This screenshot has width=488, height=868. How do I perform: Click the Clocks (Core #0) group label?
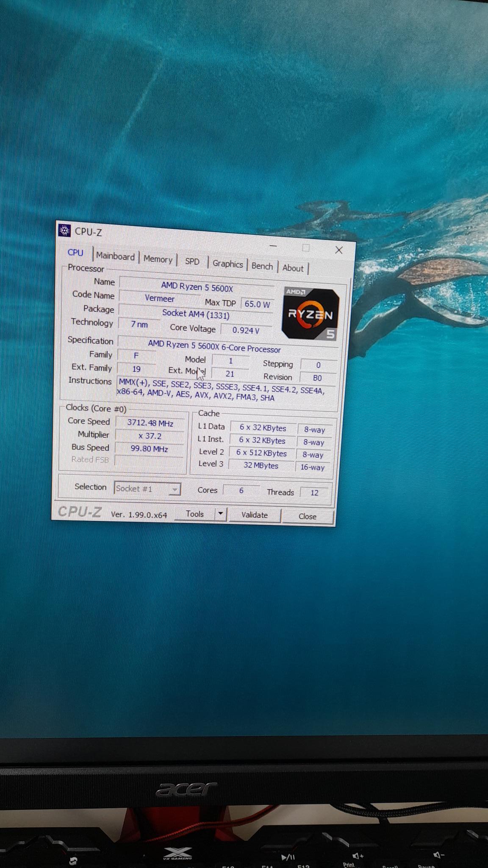(x=96, y=408)
